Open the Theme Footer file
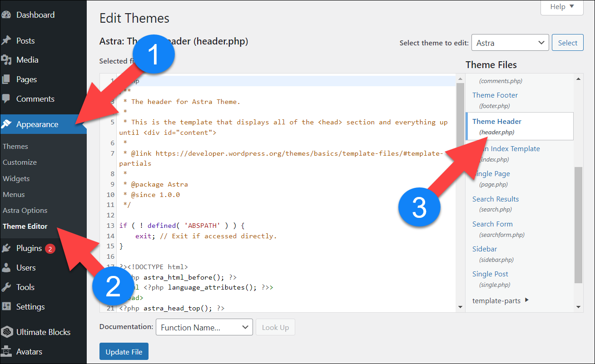 coord(495,100)
